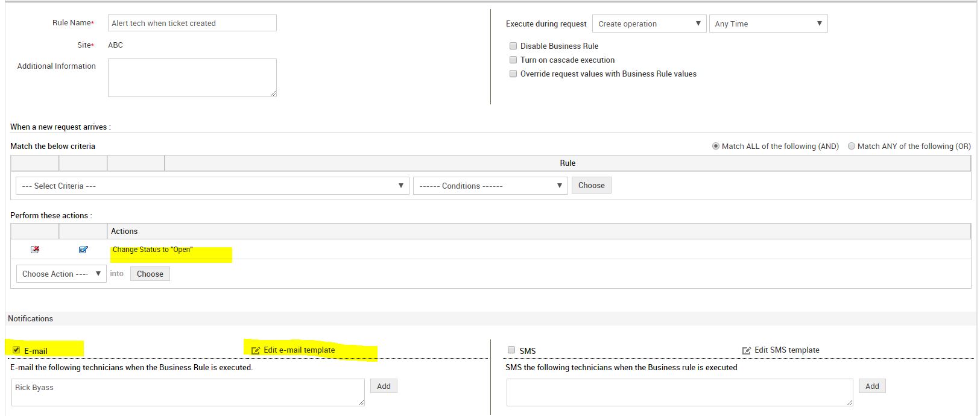Click Add button for SMS technicians
Viewport: 980px width, 416px height.
872,386
